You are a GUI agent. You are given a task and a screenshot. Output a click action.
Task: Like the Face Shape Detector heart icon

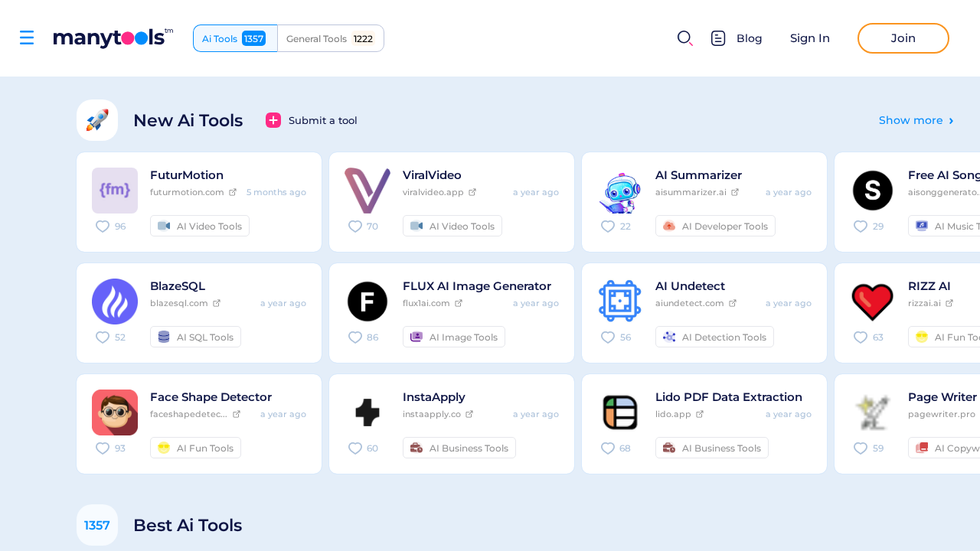click(103, 448)
